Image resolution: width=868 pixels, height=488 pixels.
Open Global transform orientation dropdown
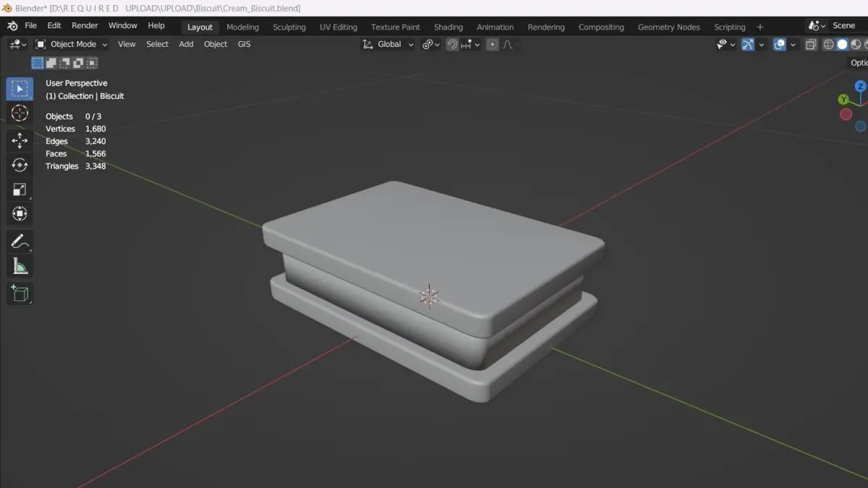tap(388, 44)
